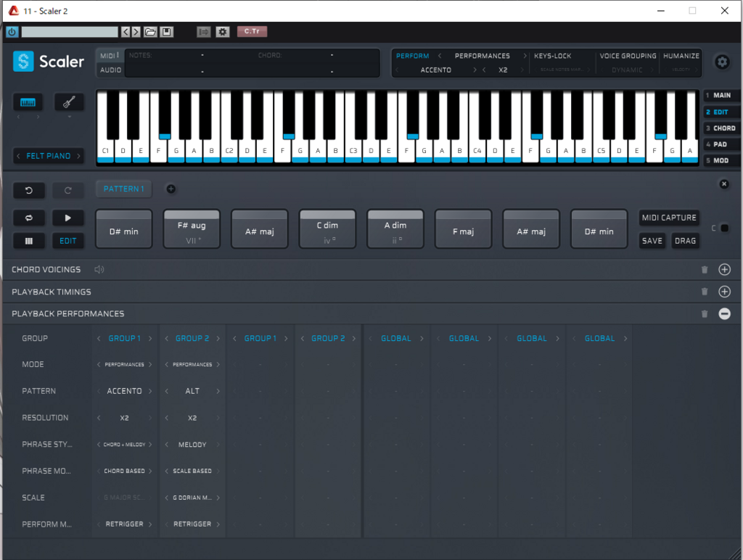Open the CHORD BASED phrase mode selector
The width and height of the screenshot is (743, 560).
pyautogui.click(x=124, y=471)
